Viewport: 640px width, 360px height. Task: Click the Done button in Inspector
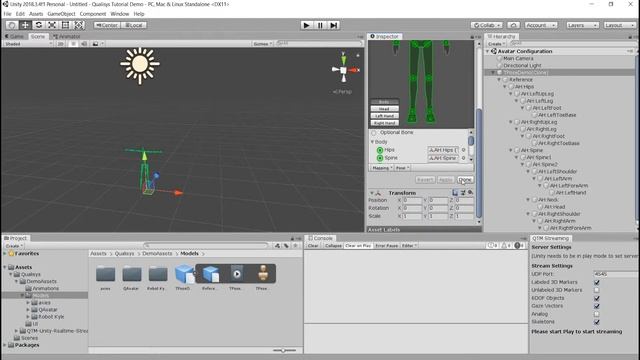tap(465, 180)
